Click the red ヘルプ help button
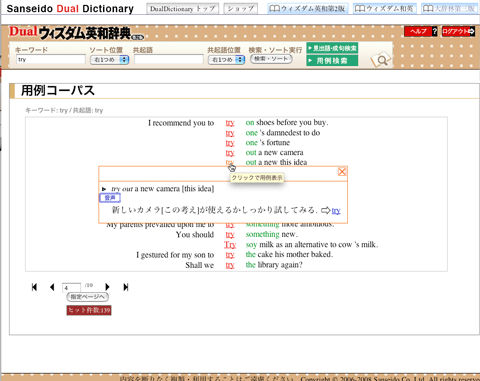 point(420,31)
